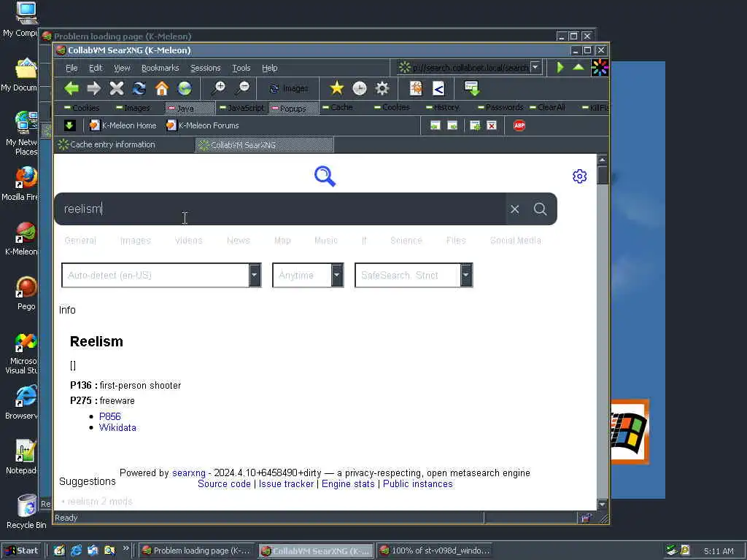This screenshot has height=560, width=747.
Task: Open the home page via the house icon
Action: point(162,88)
